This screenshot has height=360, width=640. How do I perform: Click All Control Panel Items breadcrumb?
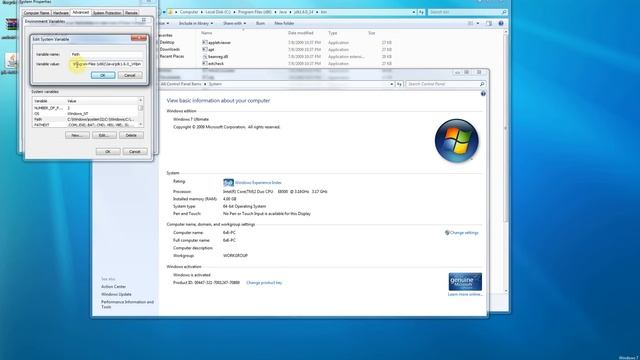(x=181, y=84)
